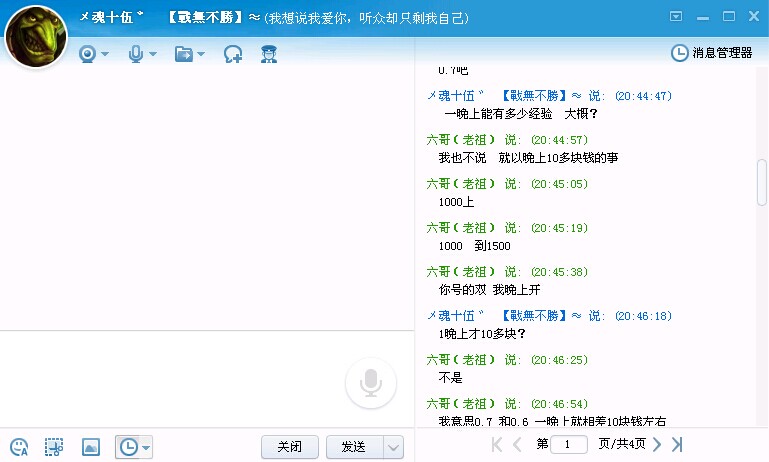The image size is (769, 462).
Task: Open the emoji and font selector icon
Action: click(19, 447)
